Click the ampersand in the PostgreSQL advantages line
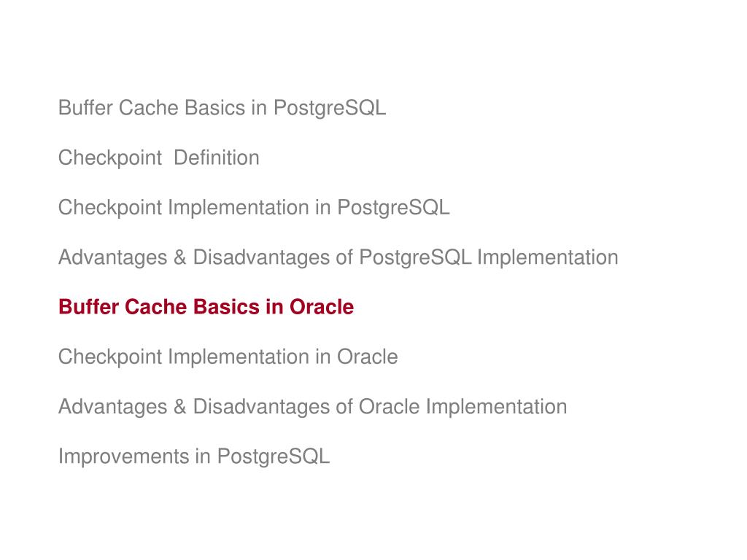 click(179, 257)
